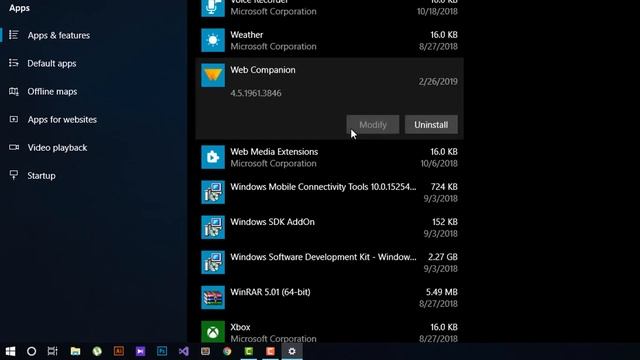Click the Windows Mobile Connectivity Tools icon
The image size is (640, 360).
pyautogui.click(x=213, y=192)
